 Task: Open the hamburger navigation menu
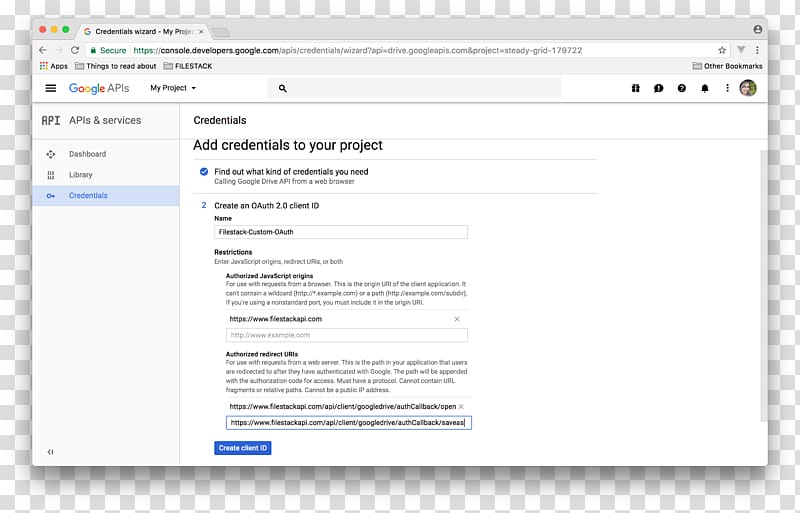(x=51, y=88)
